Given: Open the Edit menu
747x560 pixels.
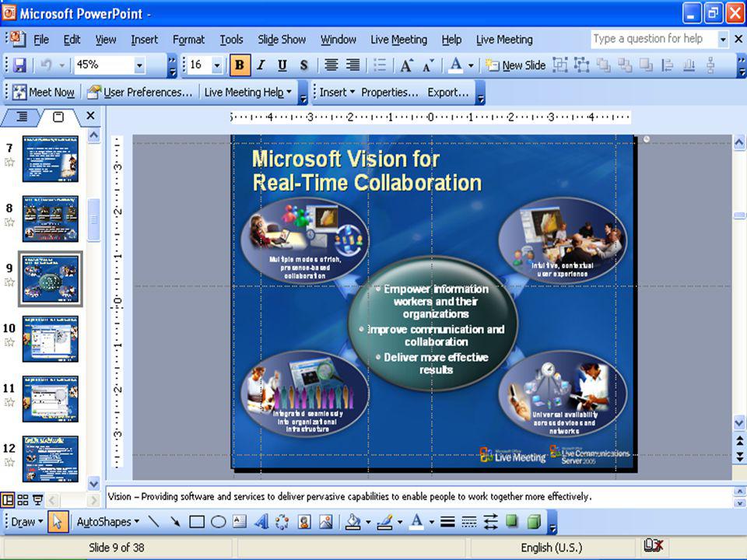Looking at the screenshot, I should tap(72, 40).
